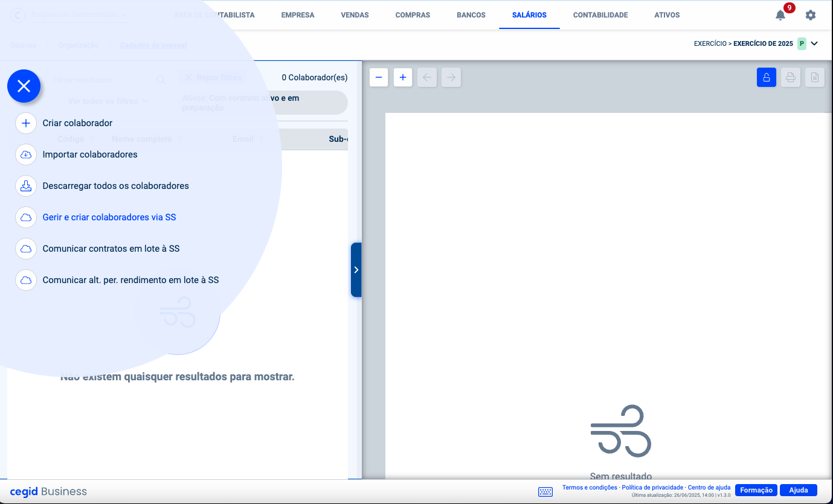Screen dimensions: 833x504
Task: Click the Exercício de 2025 label
Action: (x=763, y=43)
